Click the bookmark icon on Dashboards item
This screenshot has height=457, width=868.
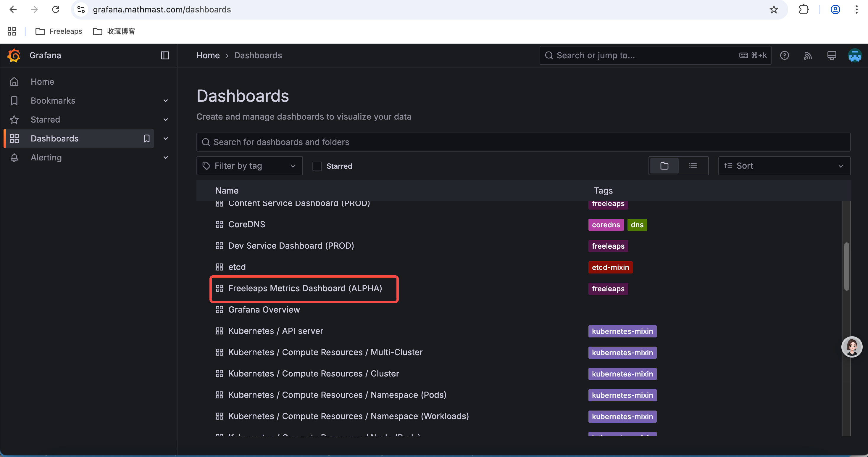146,139
